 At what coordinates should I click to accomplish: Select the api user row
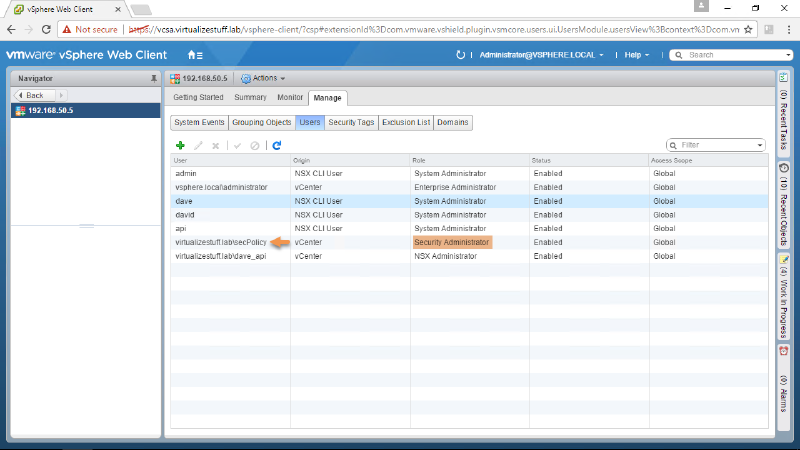(469, 229)
